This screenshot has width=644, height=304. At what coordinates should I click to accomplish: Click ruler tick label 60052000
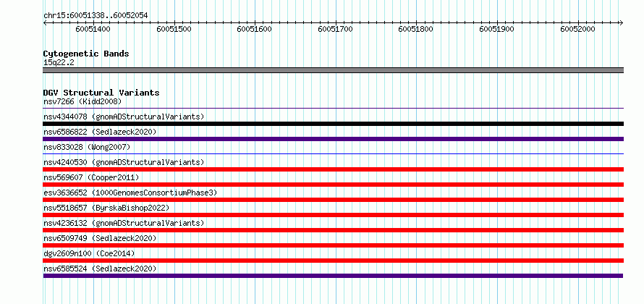[578, 30]
